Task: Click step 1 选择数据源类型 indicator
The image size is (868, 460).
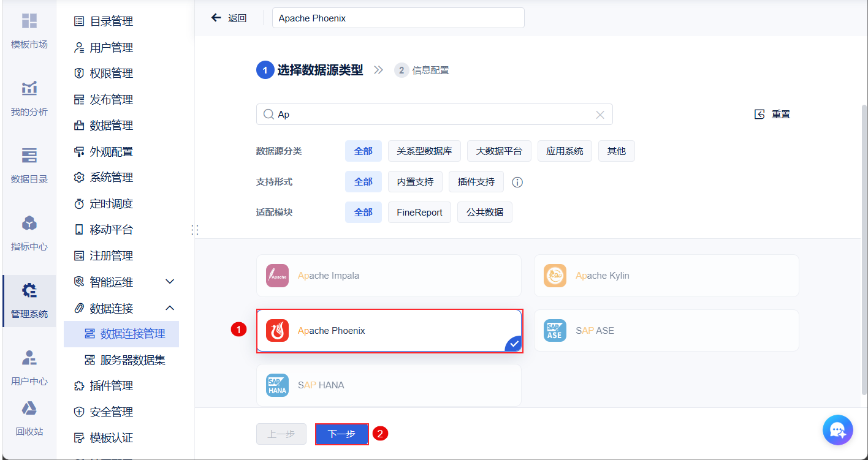Action: (x=310, y=70)
